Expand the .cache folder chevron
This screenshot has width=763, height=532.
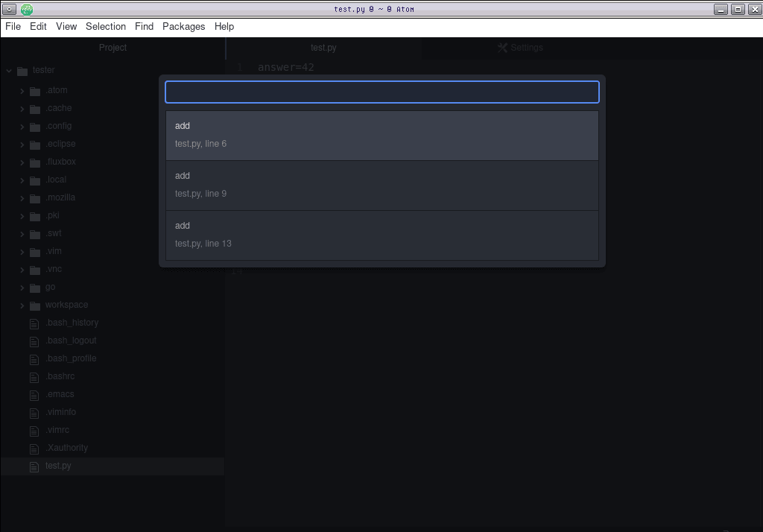tap(22, 109)
